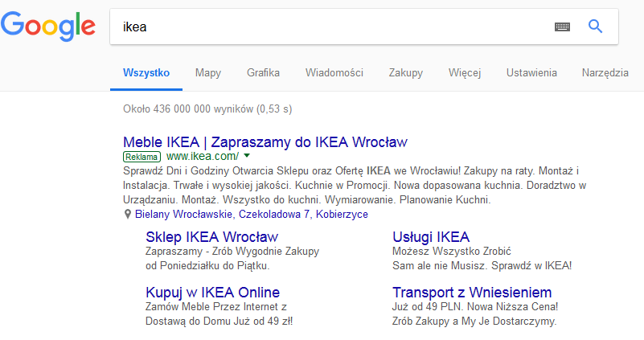This screenshot has width=644, height=340.
Task: Switch to the Mapy tab
Action: click(207, 72)
